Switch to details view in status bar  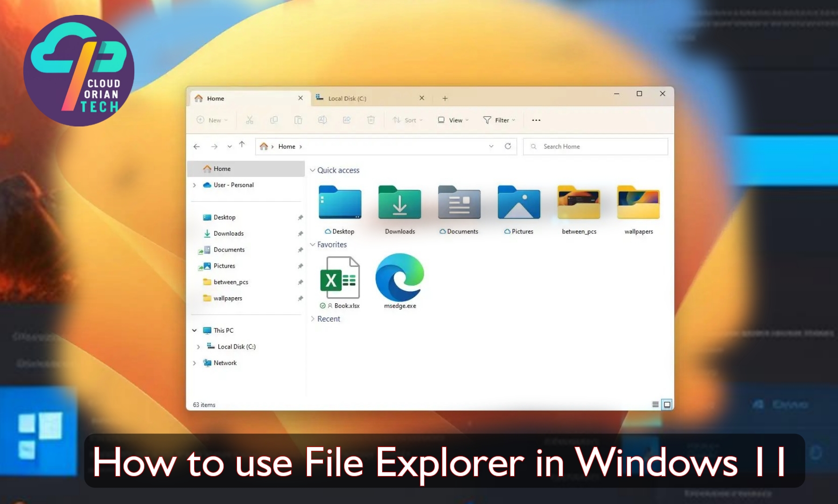pos(655,405)
